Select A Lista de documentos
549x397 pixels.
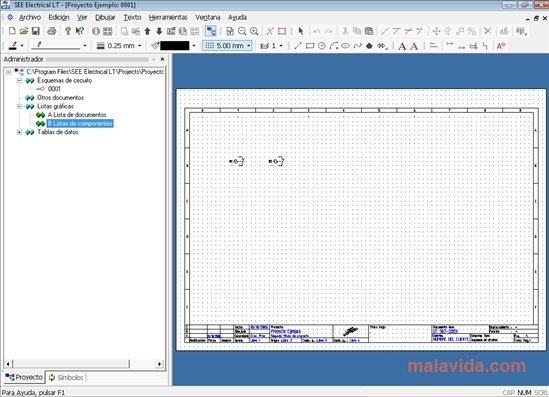(77, 115)
